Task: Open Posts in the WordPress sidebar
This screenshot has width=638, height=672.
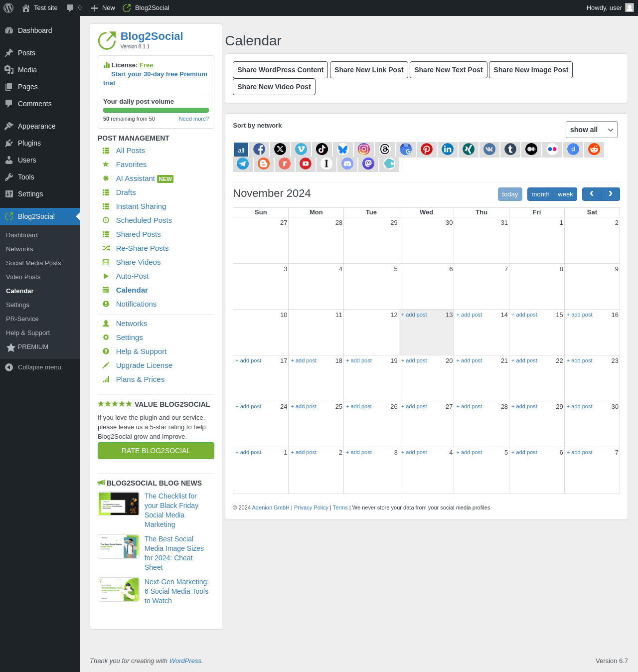Action: tap(40, 53)
